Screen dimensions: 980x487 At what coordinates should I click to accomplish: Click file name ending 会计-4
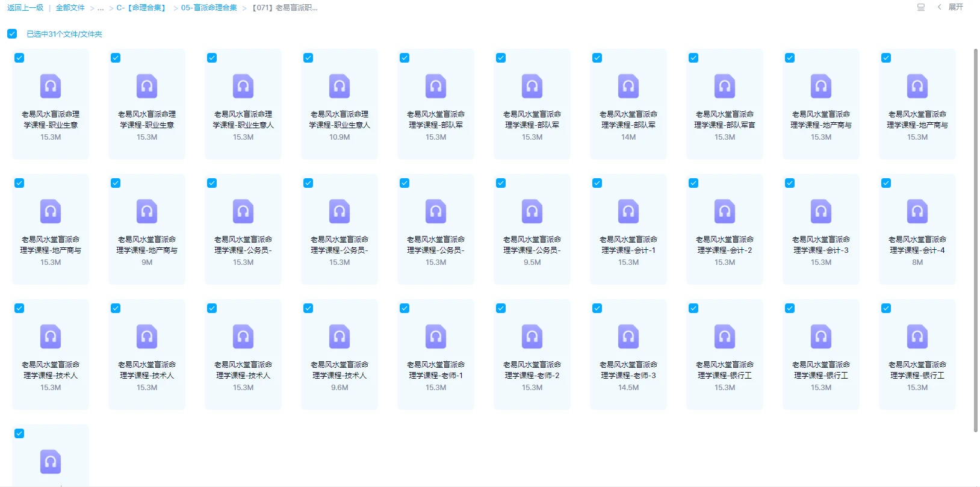(x=917, y=244)
